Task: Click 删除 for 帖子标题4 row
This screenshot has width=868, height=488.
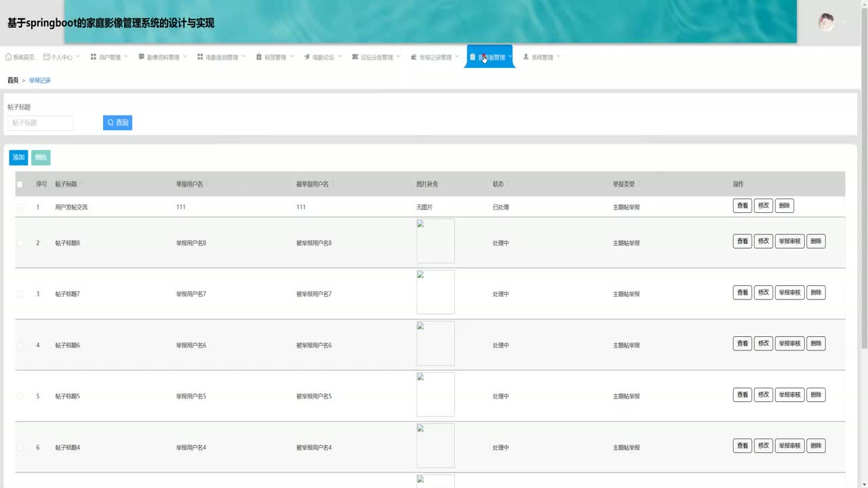Action: [816, 446]
